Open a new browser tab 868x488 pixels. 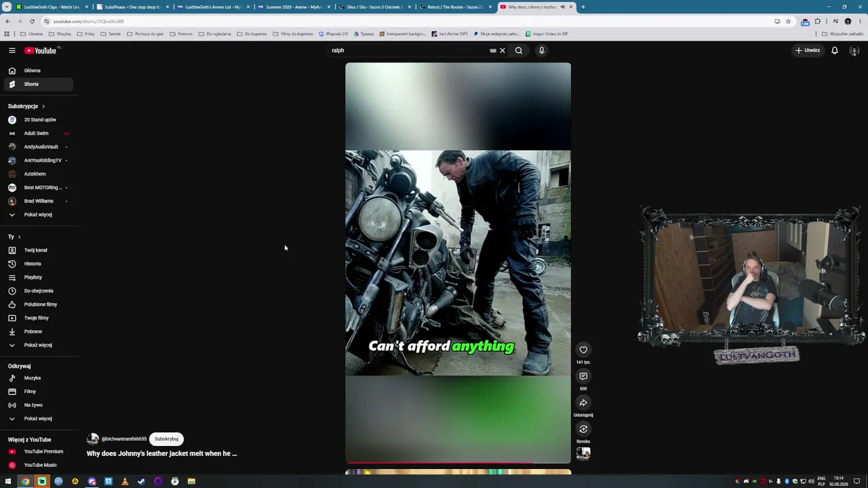[x=583, y=7]
